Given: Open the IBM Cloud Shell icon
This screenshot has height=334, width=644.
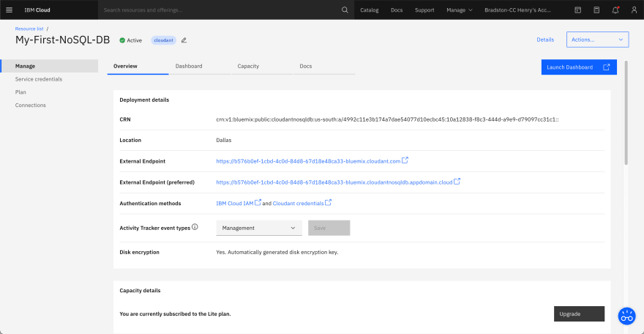Looking at the screenshot, I should [577, 10].
